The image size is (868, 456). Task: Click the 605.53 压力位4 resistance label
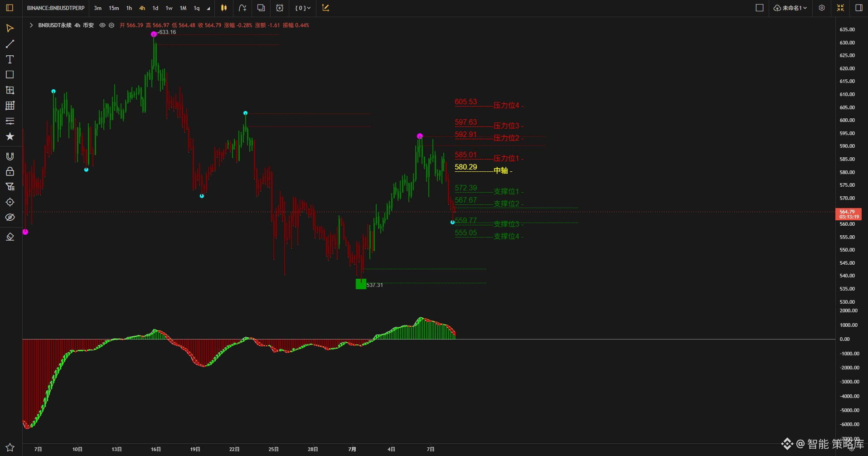click(x=489, y=103)
